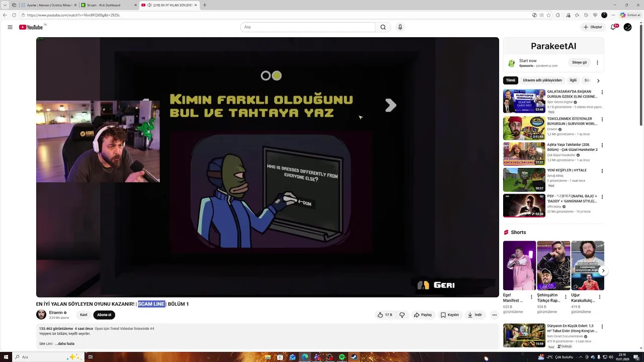Open ParakeetAI ad options menu
The width and height of the screenshot is (644, 362).
(597, 62)
